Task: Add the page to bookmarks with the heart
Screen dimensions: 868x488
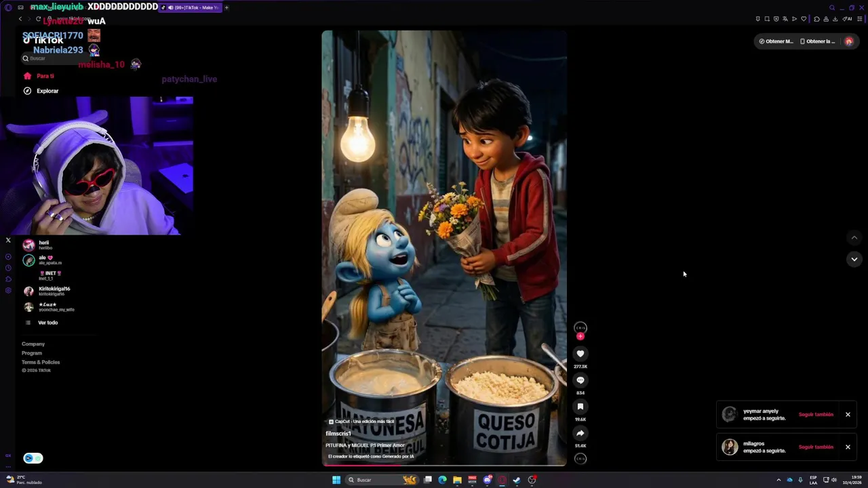Action: [804, 19]
